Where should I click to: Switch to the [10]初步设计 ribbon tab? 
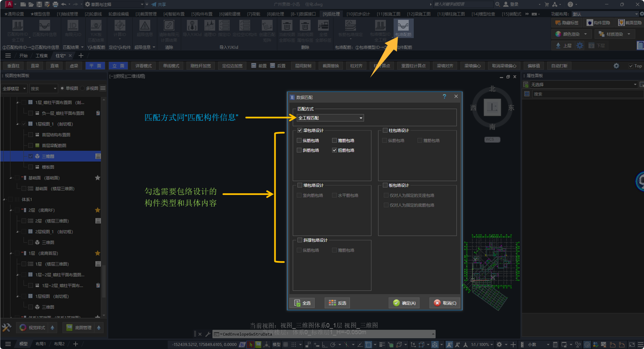click(358, 14)
